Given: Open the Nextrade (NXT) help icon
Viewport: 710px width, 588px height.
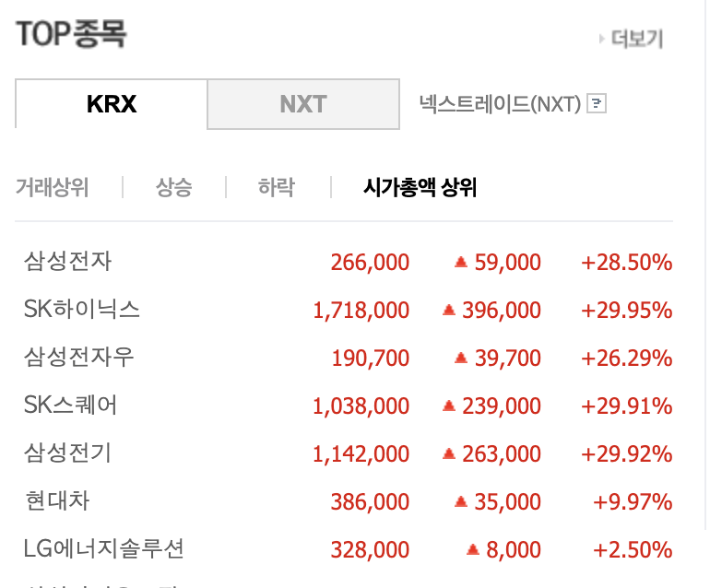Looking at the screenshot, I should point(597,103).
